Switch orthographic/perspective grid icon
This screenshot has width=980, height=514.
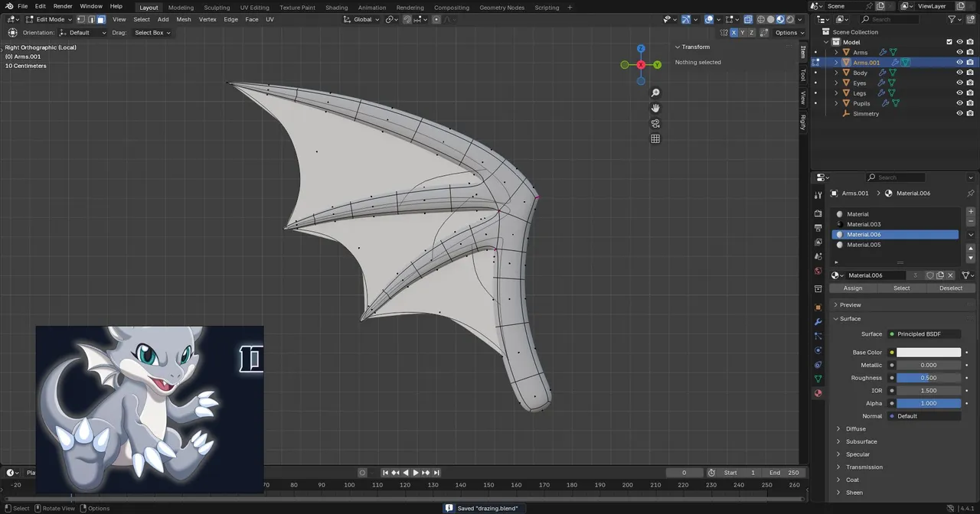click(x=655, y=138)
